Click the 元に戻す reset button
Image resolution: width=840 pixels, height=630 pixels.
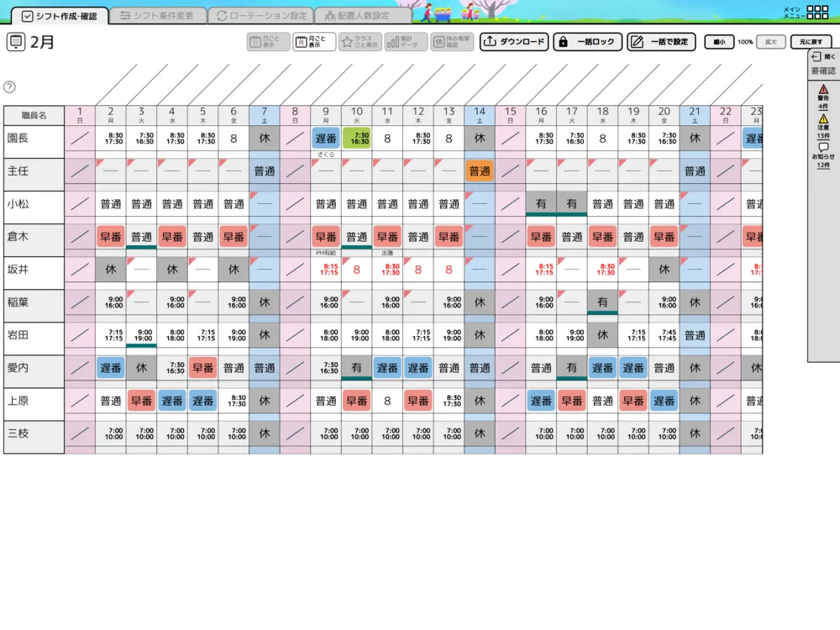click(811, 42)
